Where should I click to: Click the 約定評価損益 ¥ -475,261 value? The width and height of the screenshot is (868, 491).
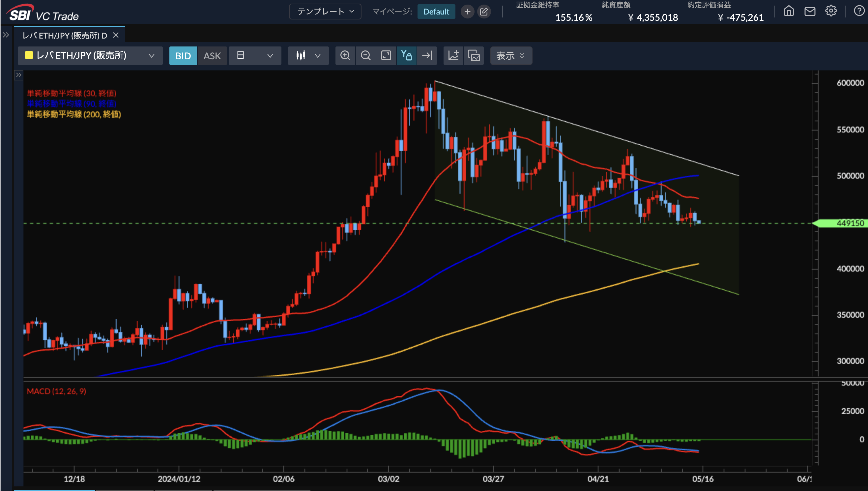740,17
